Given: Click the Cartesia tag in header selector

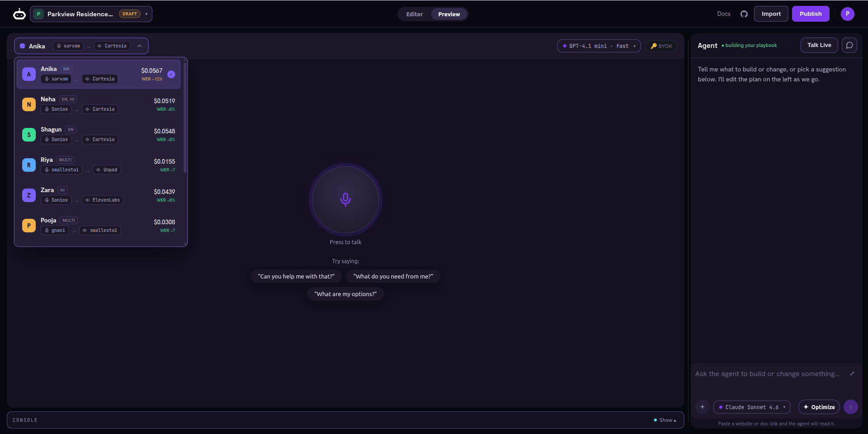Looking at the screenshot, I should coord(112,46).
